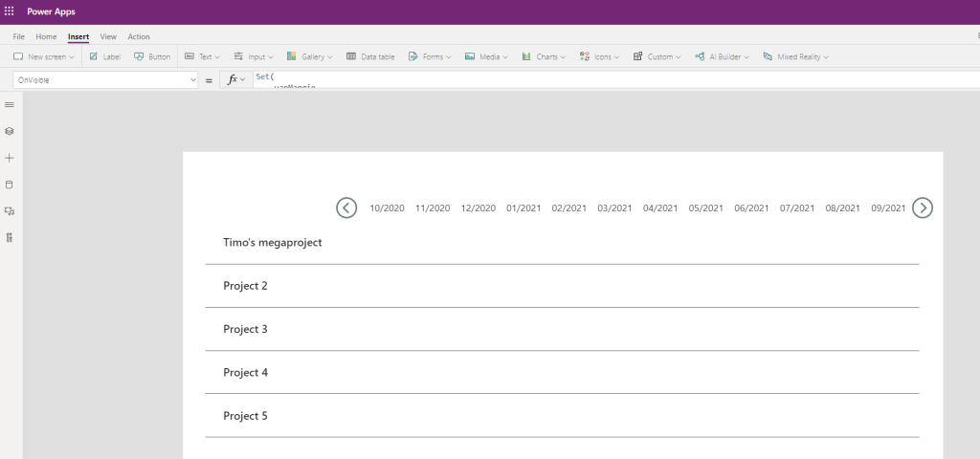980x459 pixels.
Task: Insert a Data table
Action: [x=370, y=57]
